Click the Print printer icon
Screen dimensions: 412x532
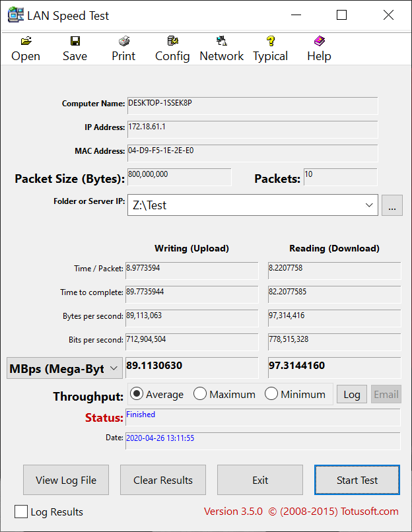click(x=124, y=41)
